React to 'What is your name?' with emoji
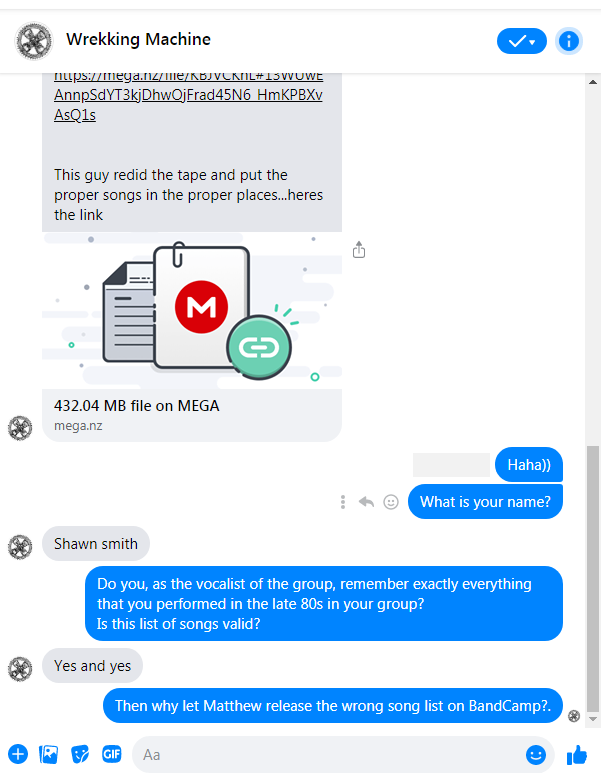The image size is (601, 782). [x=391, y=502]
